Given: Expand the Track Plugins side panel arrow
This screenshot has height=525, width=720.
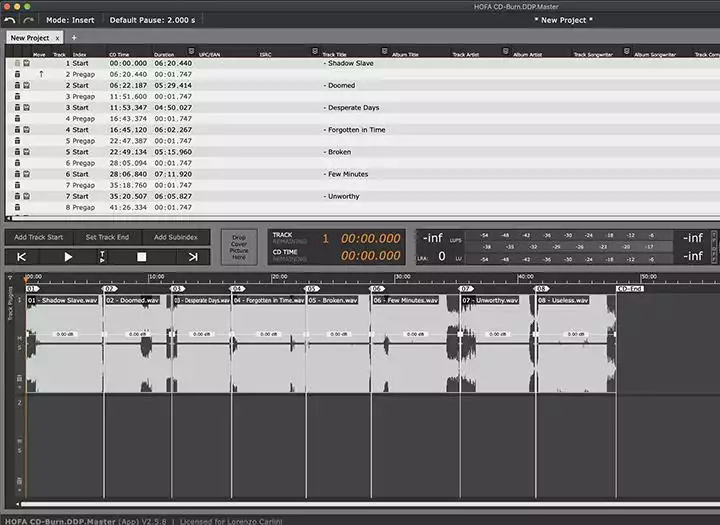Looking at the screenshot, I should tap(10, 278).
